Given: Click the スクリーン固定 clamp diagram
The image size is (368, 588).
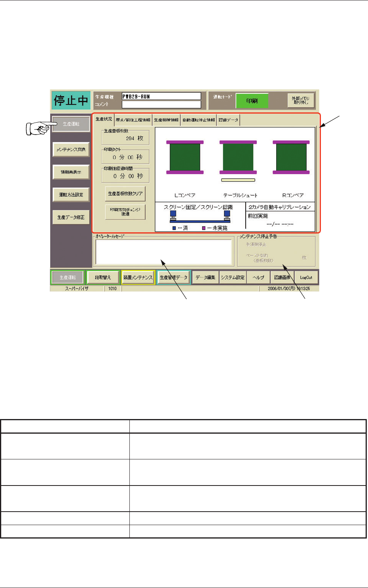Looking at the screenshot, I should pos(200,217).
